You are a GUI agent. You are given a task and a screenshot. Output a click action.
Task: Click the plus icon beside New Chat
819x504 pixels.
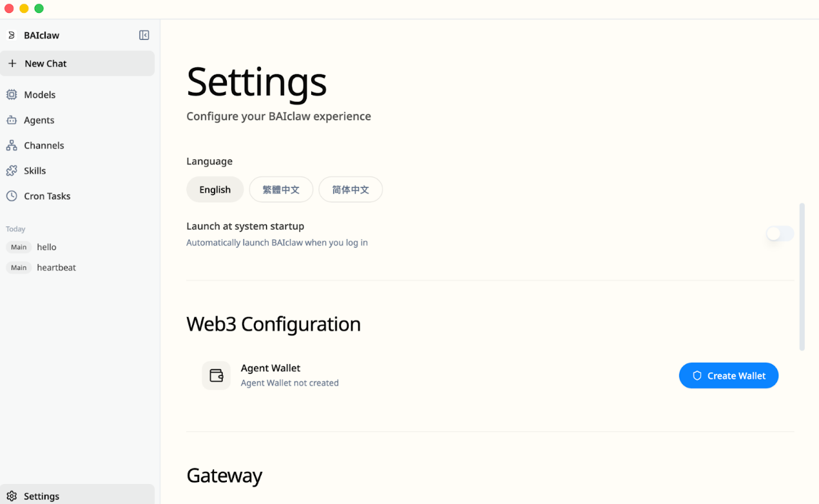tap(12, 63)
